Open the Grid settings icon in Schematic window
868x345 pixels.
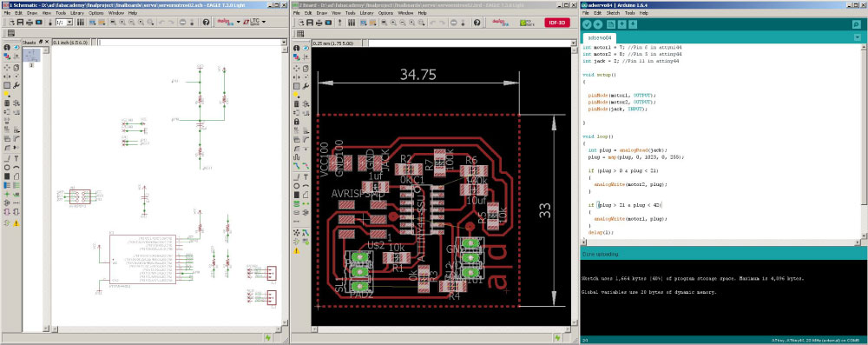pos(11,33)
